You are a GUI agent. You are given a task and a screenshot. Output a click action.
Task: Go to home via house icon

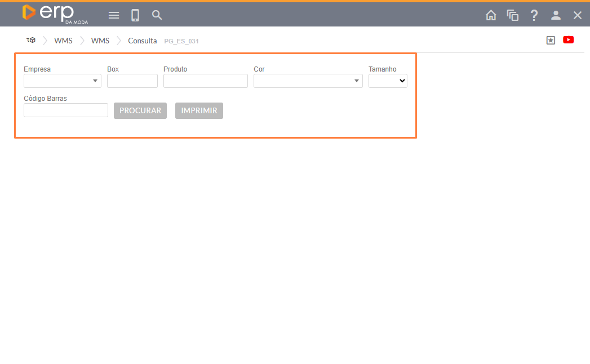491,15
